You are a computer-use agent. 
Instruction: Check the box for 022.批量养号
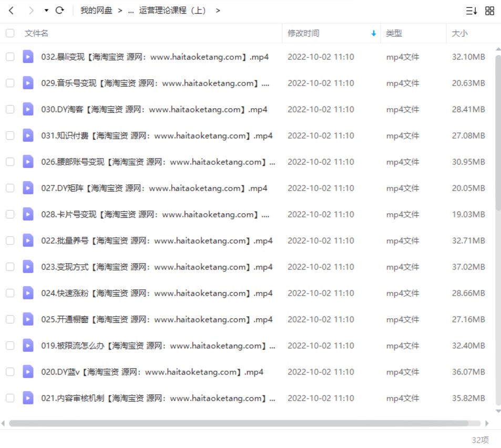(10, 241)
